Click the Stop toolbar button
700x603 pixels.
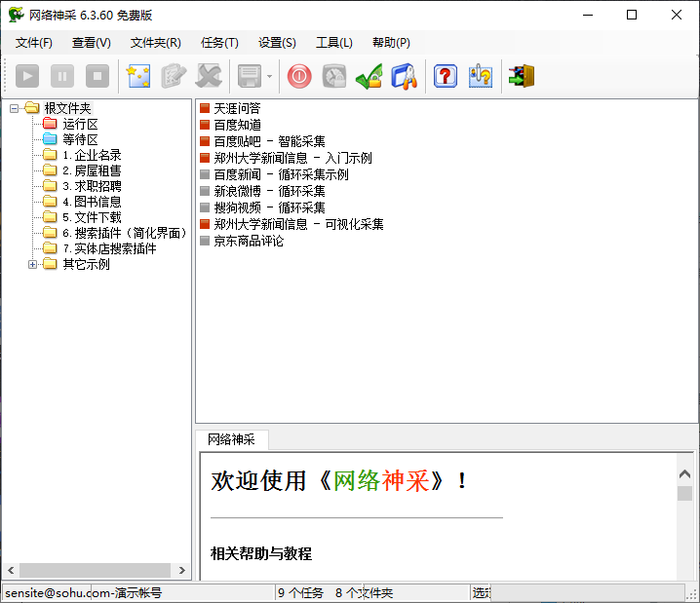tap(97, 76)
